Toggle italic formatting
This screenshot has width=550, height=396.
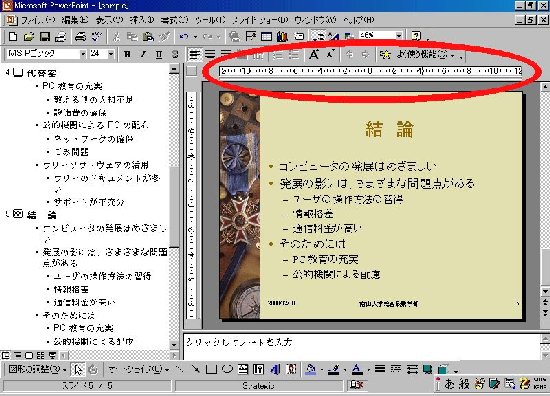tap(143, 54)
